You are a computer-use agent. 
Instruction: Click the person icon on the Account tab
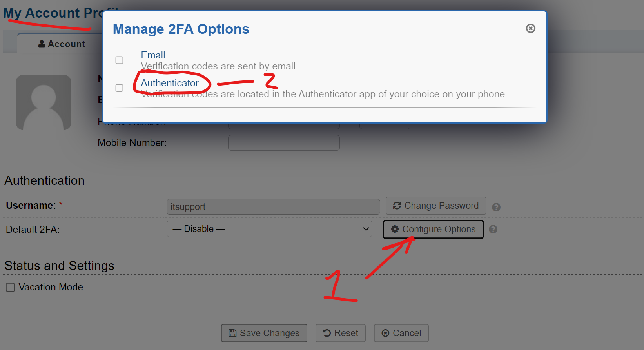click(x=42, y=44)
